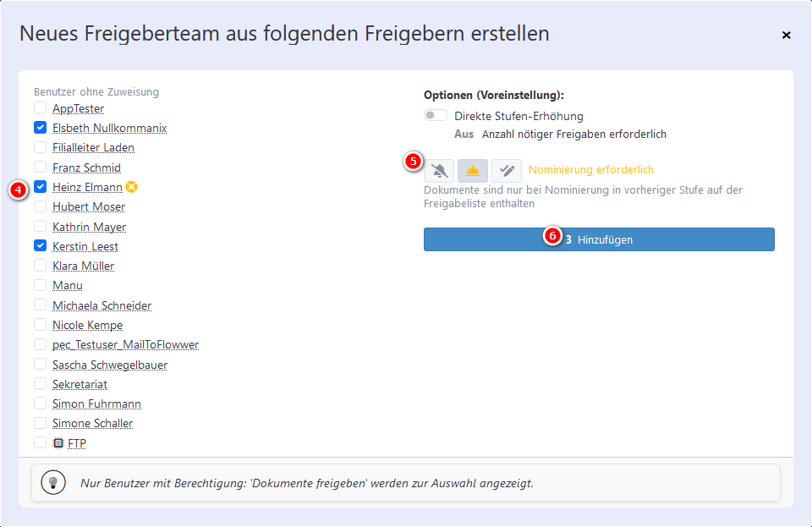The height and width of the screenshot is (527, 812).
Task: Check the pec_Testuser_MailToFlowwer box
Action: [40, 344]
